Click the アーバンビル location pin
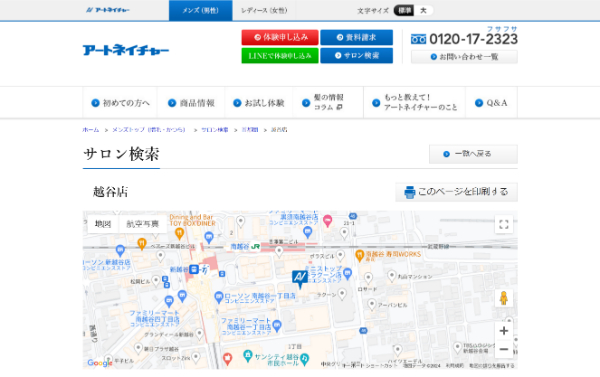Viewport: 600px width, 377px height. 372,304
